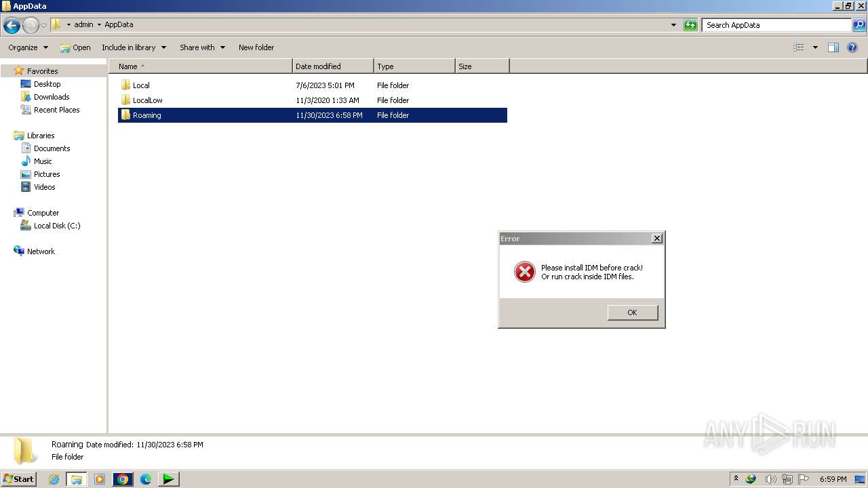Viewport: 868px width, 488px height.
Task: Launch Internet Explorer from taskbar
Action: click(x=54, y=479)
